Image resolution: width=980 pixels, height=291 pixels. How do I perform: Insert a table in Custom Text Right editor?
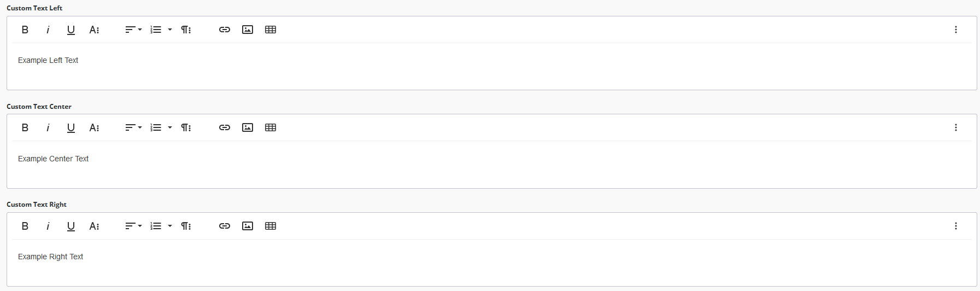271,226
